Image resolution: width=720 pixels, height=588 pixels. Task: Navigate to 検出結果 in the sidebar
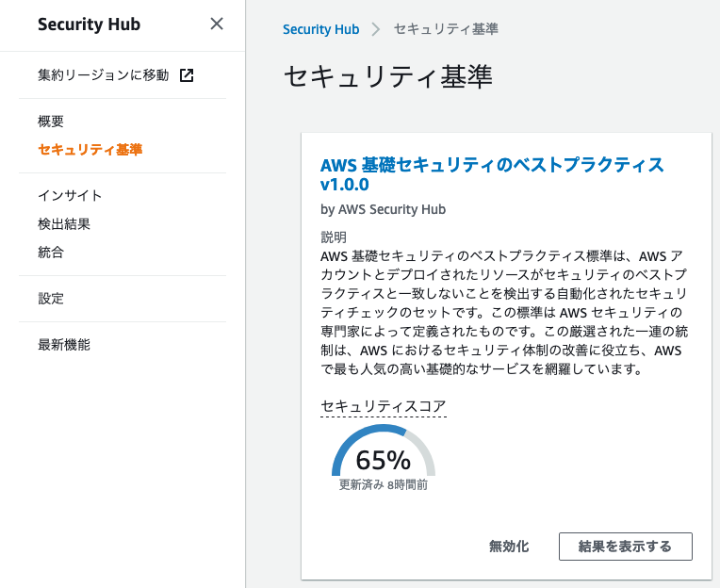64,224
